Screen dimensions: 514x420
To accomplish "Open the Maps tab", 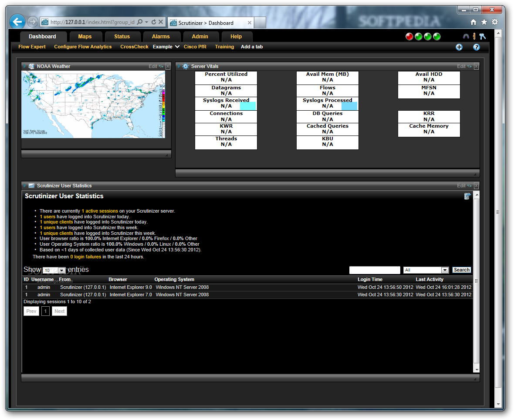I will coord(85,37).
